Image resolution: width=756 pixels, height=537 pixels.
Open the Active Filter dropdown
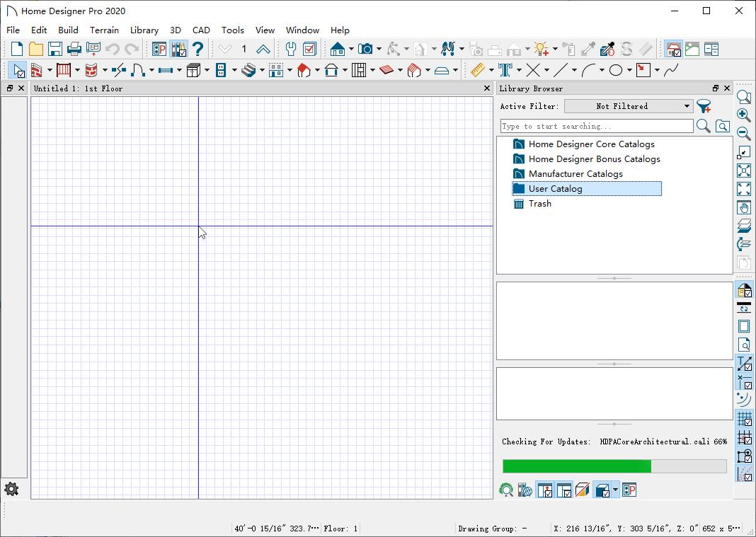tap(628, 106)
